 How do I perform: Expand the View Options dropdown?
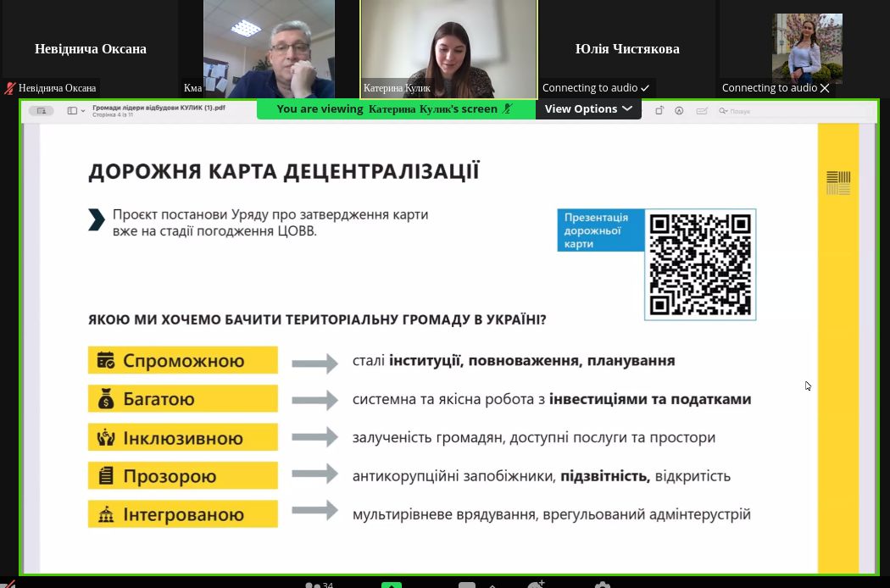(x=588, y=108)
